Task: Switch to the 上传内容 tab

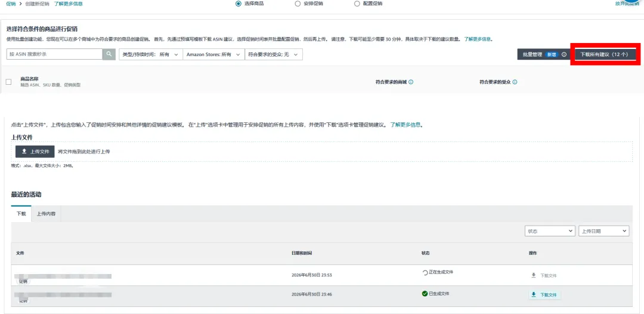Action: click(x=46, y=214)
